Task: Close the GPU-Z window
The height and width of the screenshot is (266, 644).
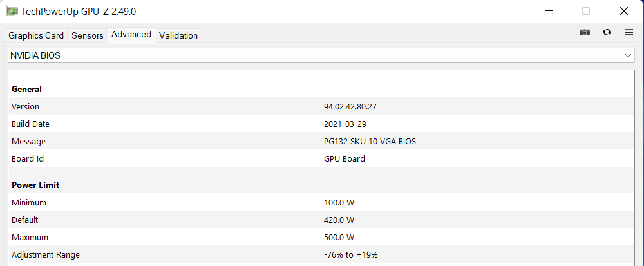Action: click(624, 11)
